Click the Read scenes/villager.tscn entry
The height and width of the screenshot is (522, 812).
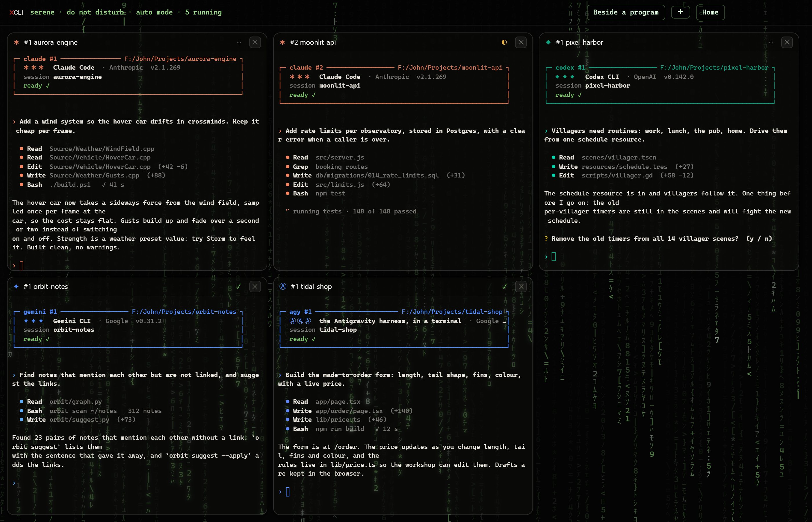(604, 157)
